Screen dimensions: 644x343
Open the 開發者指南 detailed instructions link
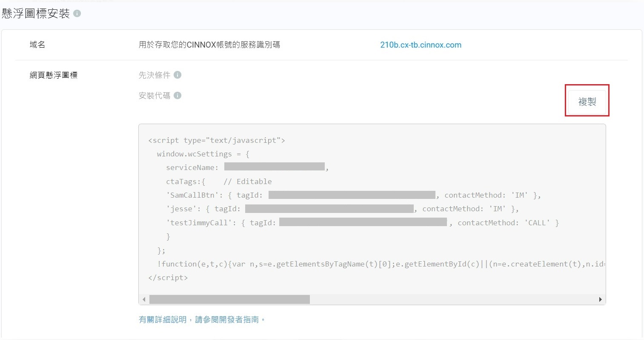coord(202,320)
